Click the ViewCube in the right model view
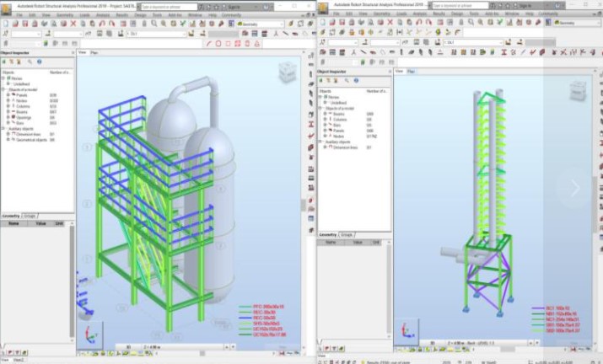603x364 pixels. (x=579, y=90)
